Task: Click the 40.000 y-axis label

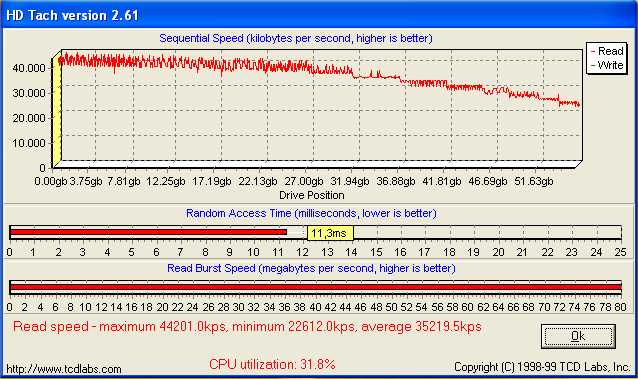Action: [x=29, y=68]
